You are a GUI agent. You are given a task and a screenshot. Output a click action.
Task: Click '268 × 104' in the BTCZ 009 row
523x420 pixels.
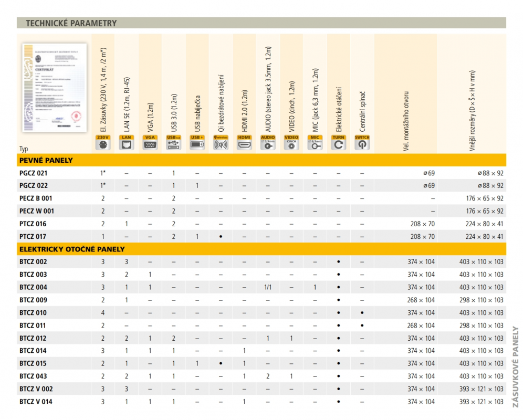pyautogui.click(x=421, y=300)
